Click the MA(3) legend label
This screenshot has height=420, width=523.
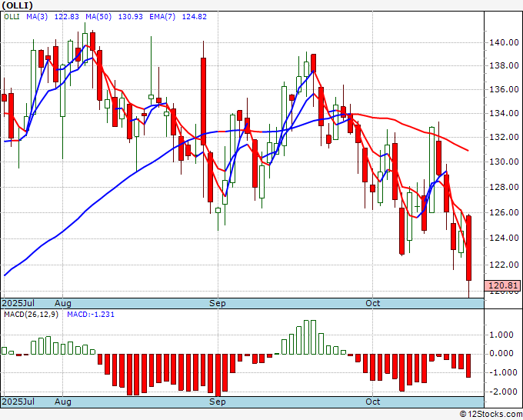(x=37, y=17)
